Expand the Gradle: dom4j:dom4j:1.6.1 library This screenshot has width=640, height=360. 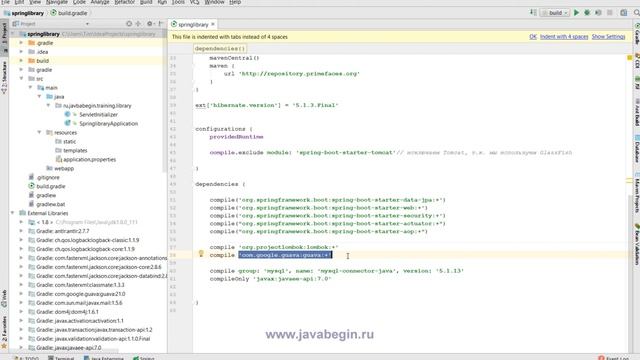tap(21, 312)
